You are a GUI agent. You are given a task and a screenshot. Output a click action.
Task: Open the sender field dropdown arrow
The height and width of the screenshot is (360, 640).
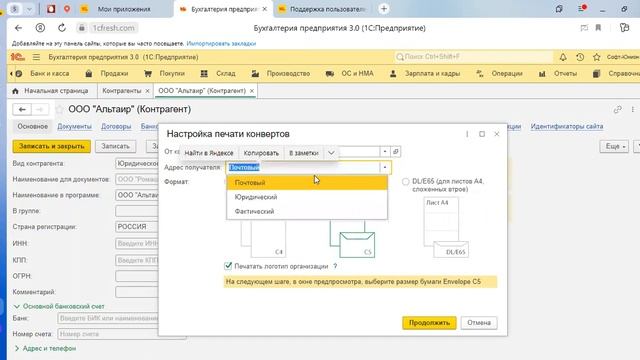[x=384, y=151]
